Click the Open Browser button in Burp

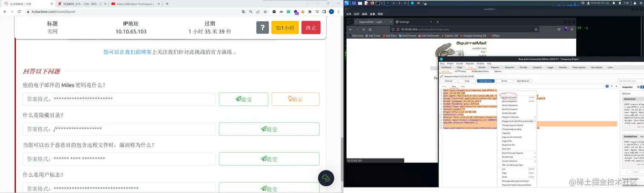523,81
